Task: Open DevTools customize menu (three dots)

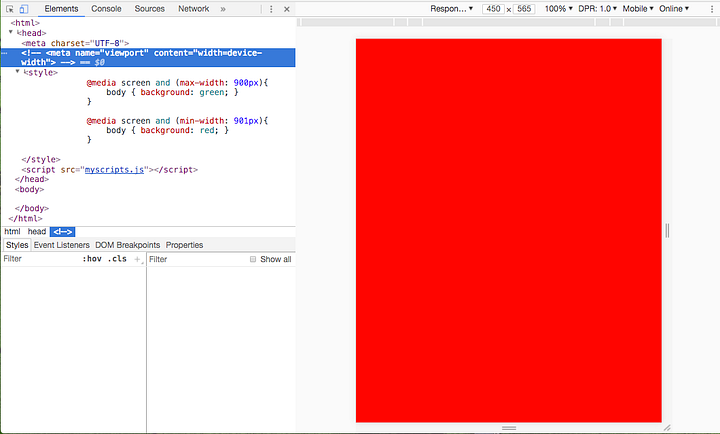Action: click(271, 9)
